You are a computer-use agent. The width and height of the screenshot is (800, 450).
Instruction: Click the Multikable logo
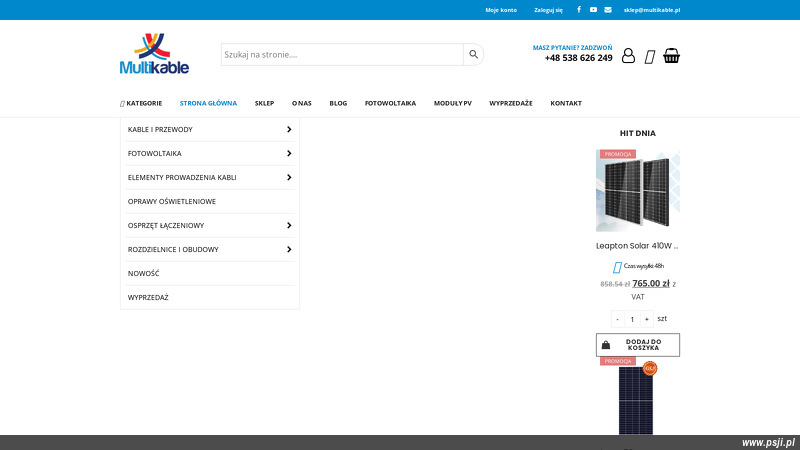coord(155,54)
